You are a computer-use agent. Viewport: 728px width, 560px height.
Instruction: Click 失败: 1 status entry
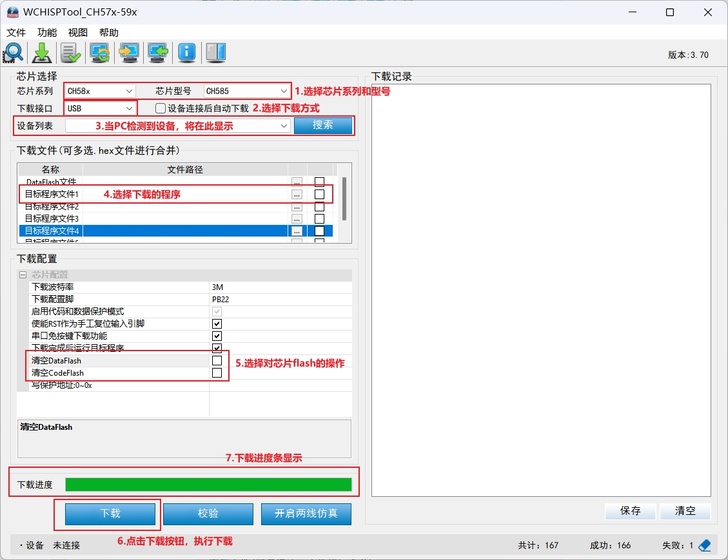(x=678, y=545)
